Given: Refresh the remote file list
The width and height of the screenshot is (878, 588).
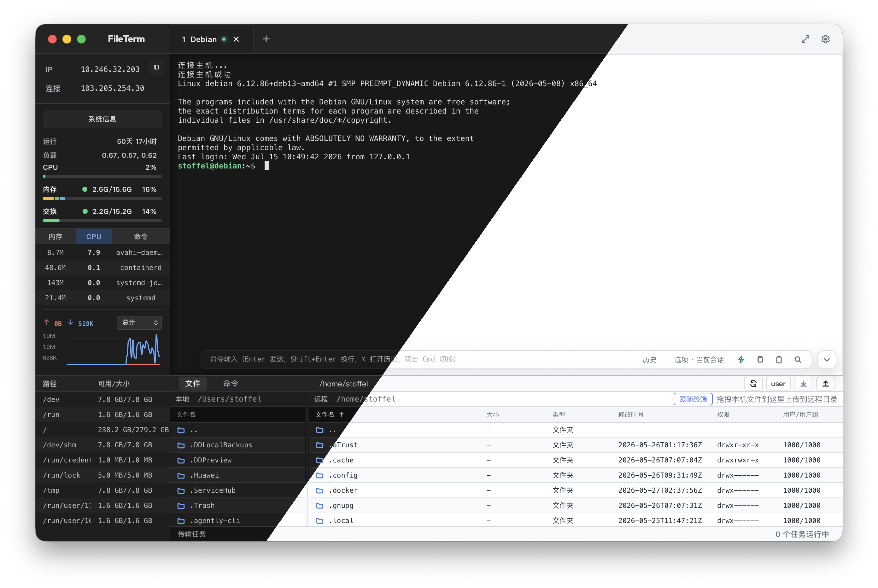Looking at the screenshot, I should 753,384.
